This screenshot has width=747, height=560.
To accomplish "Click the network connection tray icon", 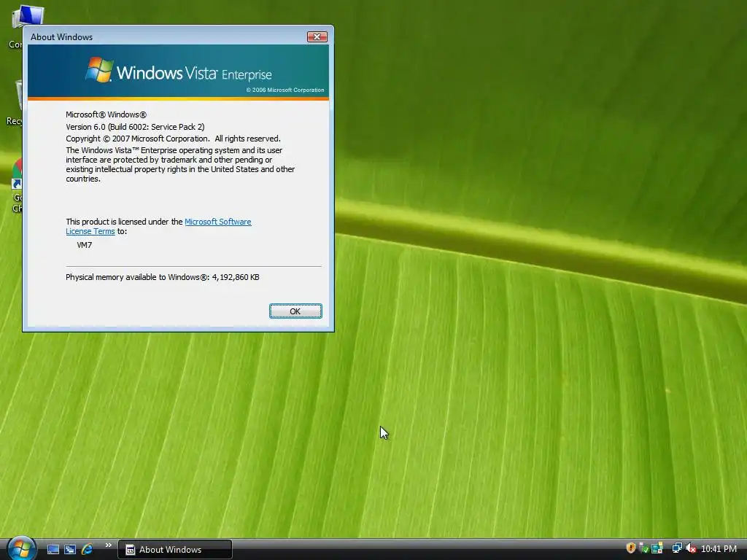I will pos(676,548).
